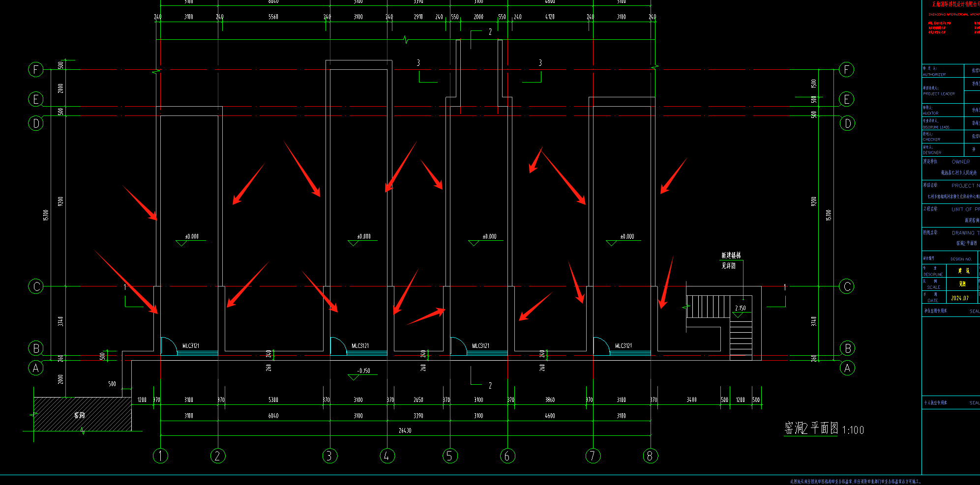Select the PROJECT LEADER title block label

point(939,94)
